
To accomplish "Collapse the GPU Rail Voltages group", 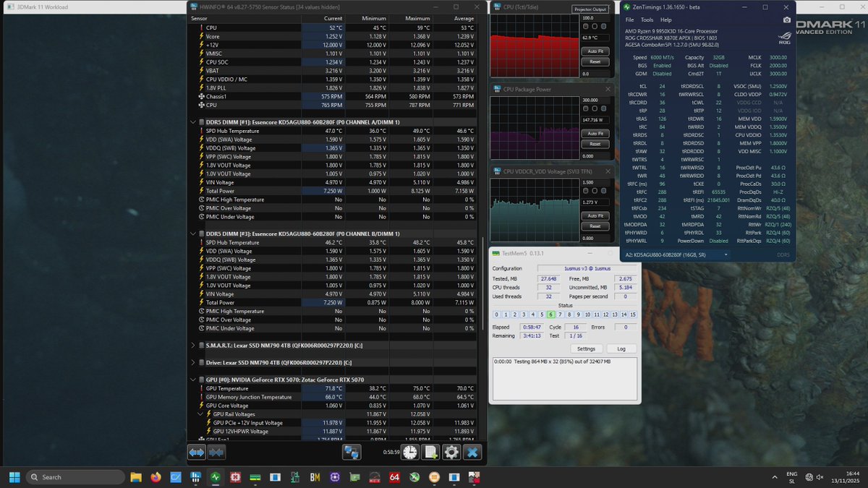I will (201, 413).
